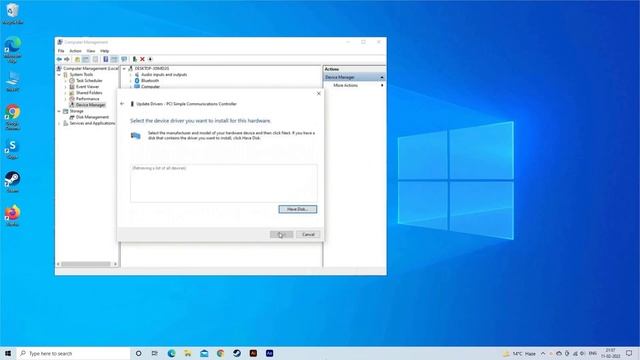Go back in Update Drivers wizard
The height and width of the screenshot is (360, 640).
(122, 104)
